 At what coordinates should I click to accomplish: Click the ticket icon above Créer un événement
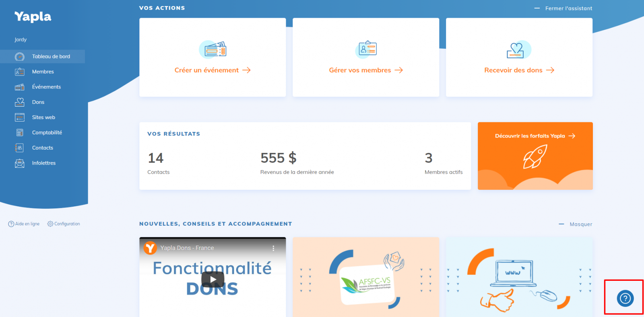coord(213,49)
